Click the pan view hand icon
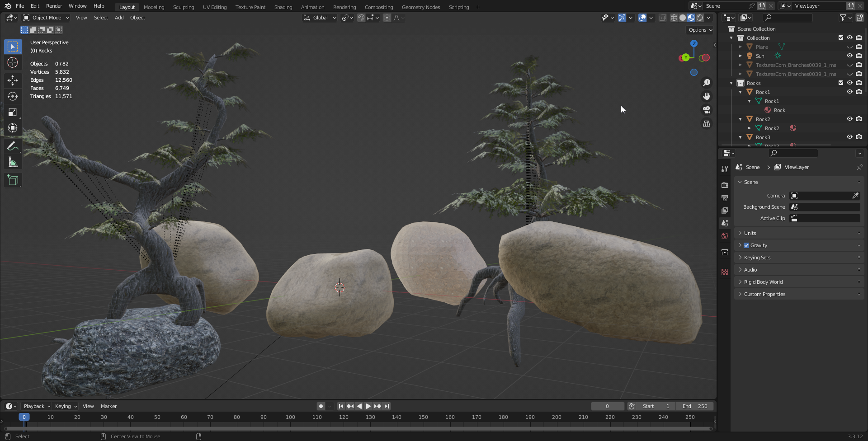This screenshot has height=441, width=868. pyautogui.click(x=707, y=96)
